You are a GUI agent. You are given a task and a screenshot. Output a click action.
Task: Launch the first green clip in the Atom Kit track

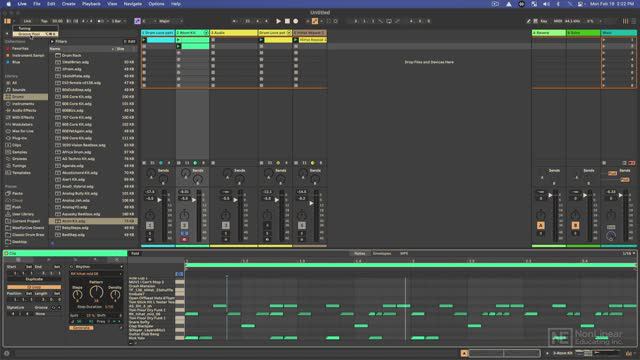tap(178, 40)
